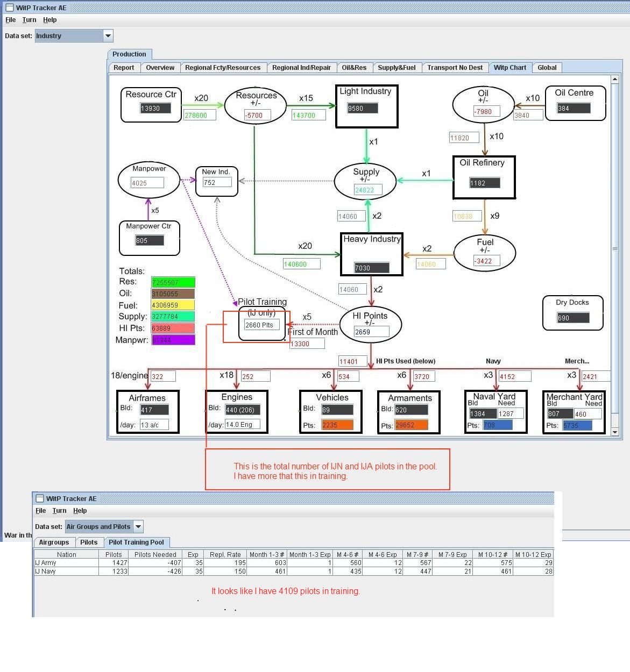Open the Transport No Dest tab
Screen dimensions: 630x672
[455, 68]
